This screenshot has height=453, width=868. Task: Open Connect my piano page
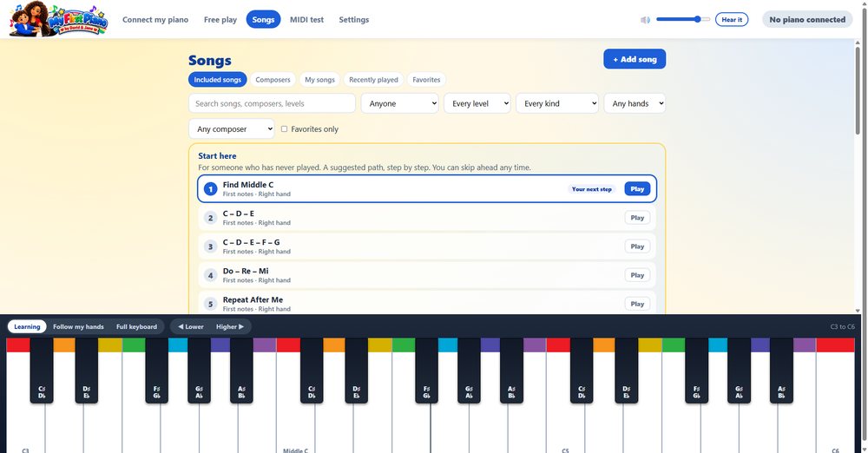155,19
